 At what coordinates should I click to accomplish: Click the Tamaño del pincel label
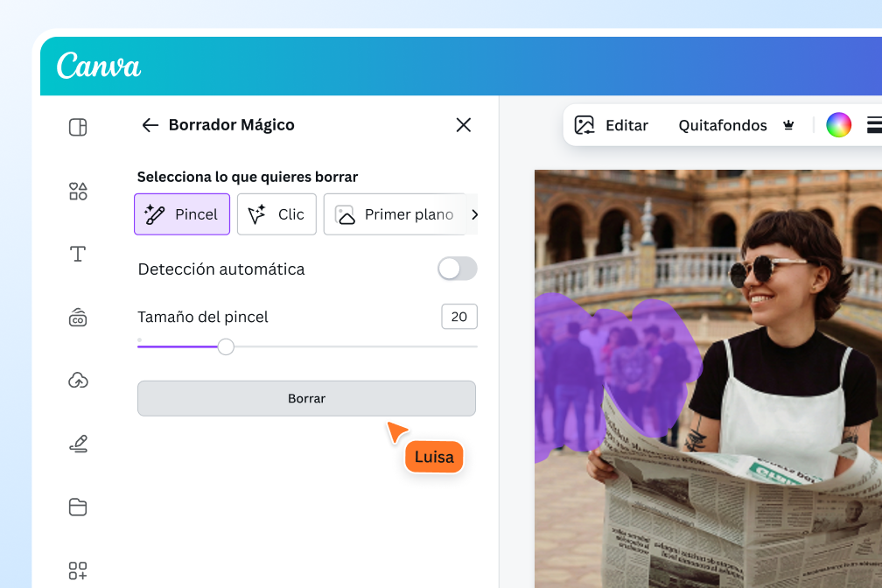[x=202, y=317]
